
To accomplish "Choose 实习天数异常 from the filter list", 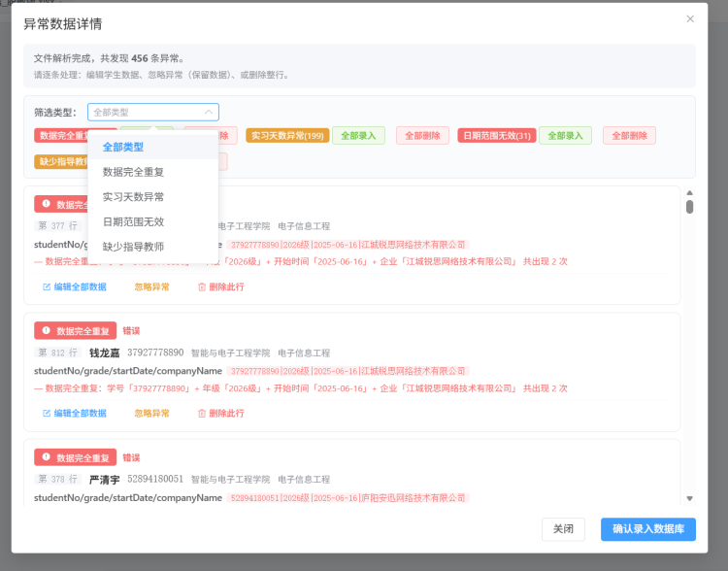I will [153, 197].
